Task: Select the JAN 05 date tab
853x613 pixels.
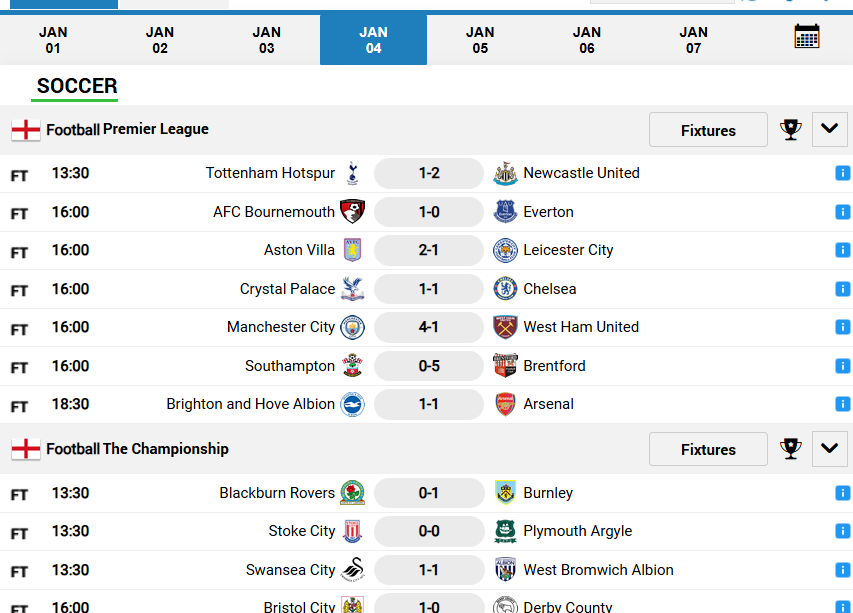Action: pos(480,40)
